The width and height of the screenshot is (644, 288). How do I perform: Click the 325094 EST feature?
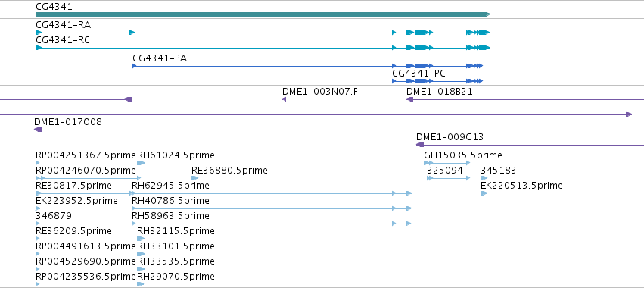click(449, 178)
